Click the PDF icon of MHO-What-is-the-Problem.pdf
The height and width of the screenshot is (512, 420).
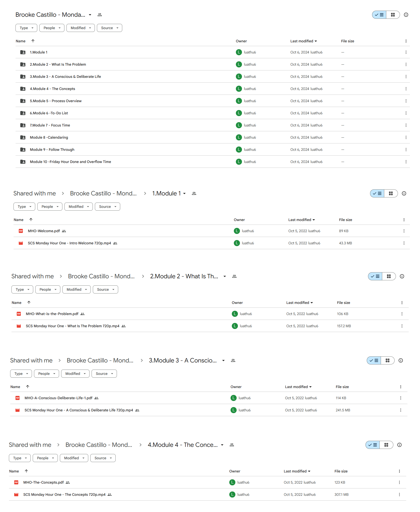click(x=19, y=314)
